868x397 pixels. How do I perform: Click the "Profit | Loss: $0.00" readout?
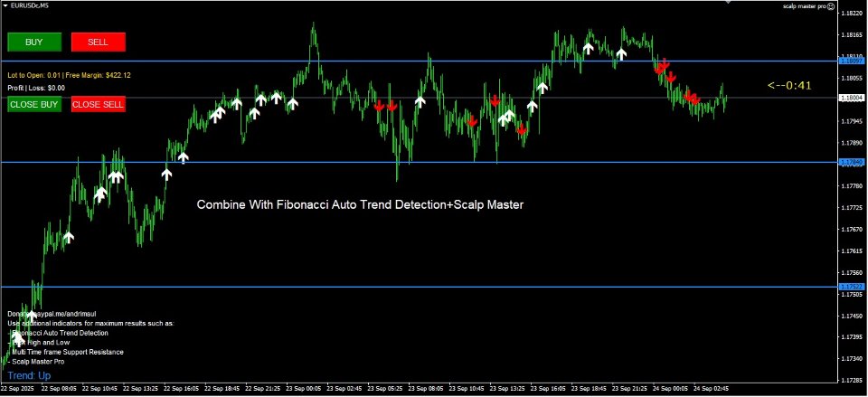pyautogui.click(x=36, y=88)
